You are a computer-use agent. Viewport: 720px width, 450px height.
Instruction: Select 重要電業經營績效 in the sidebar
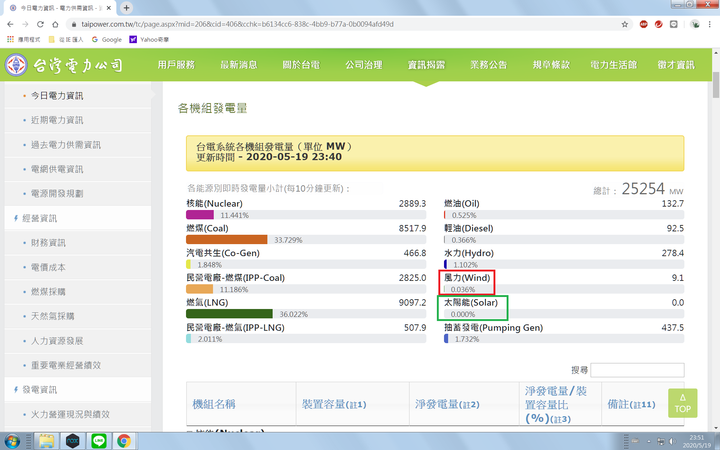coord(66,365)
